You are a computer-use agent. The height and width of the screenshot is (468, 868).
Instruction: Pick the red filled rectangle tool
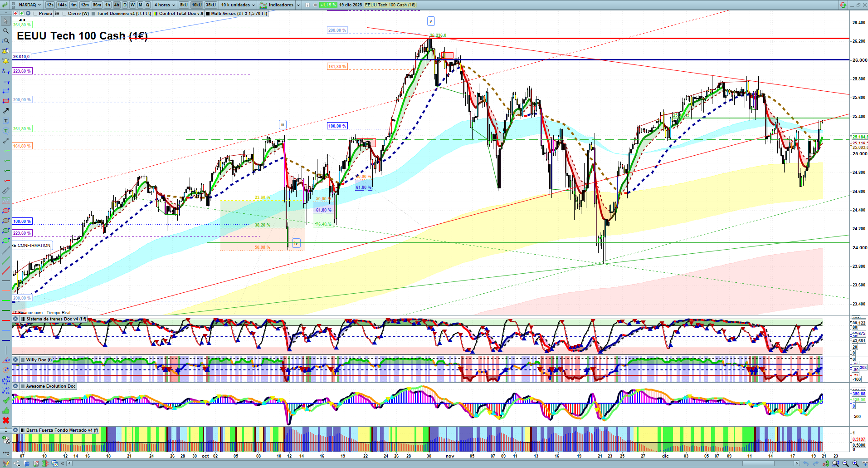[6, 101]
